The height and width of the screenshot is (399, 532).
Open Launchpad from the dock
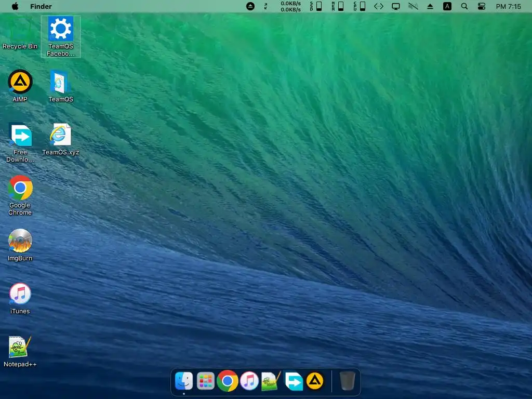click(x=206, y=381)
